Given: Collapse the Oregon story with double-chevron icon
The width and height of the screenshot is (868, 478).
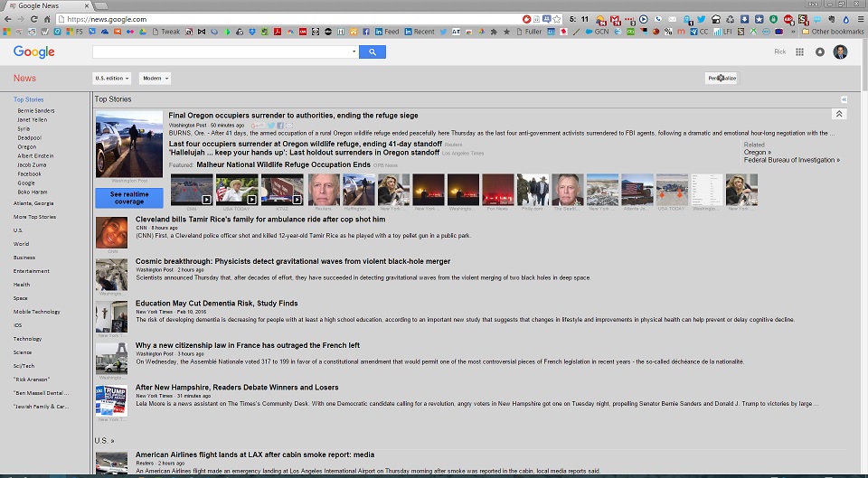Looking at the screenshot, I should point(839,114).
